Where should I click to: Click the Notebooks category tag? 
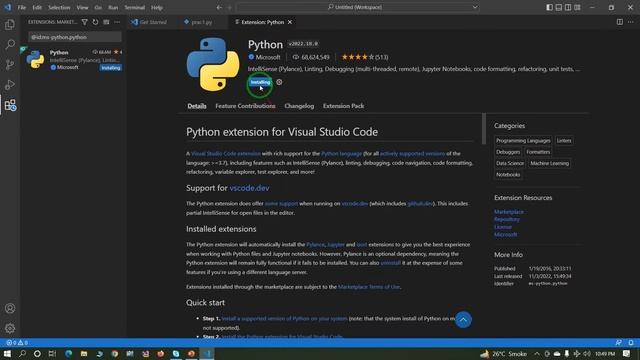tap(508, 175)
